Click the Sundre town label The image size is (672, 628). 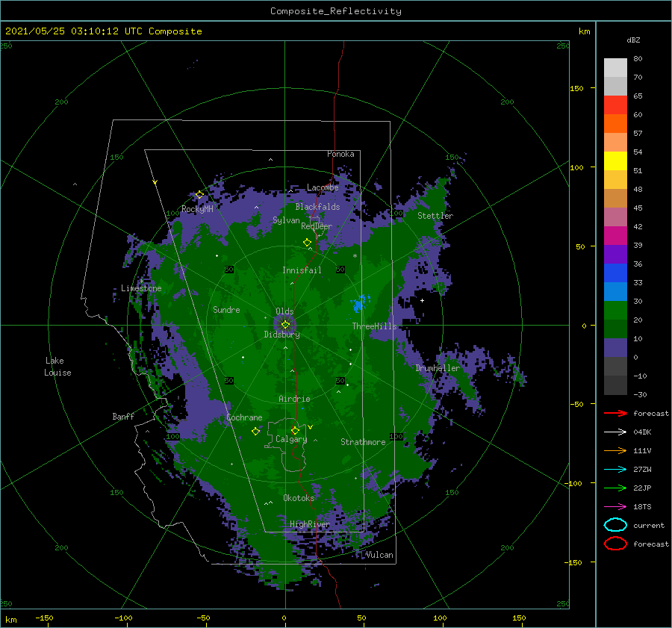coord(226,310)
